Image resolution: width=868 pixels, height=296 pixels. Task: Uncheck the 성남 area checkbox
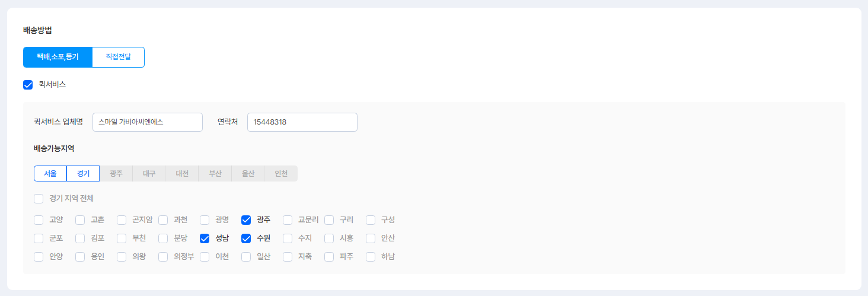(x=205, y=238)
